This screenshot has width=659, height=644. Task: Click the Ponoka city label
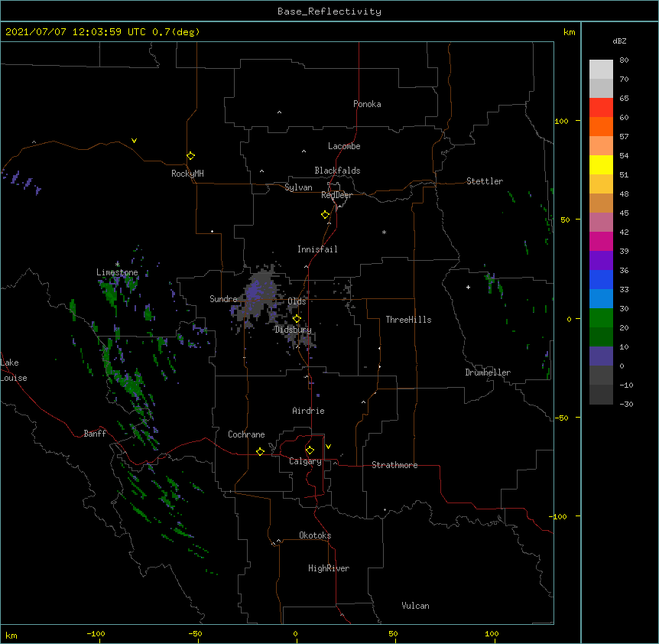[x=367, y=104]
